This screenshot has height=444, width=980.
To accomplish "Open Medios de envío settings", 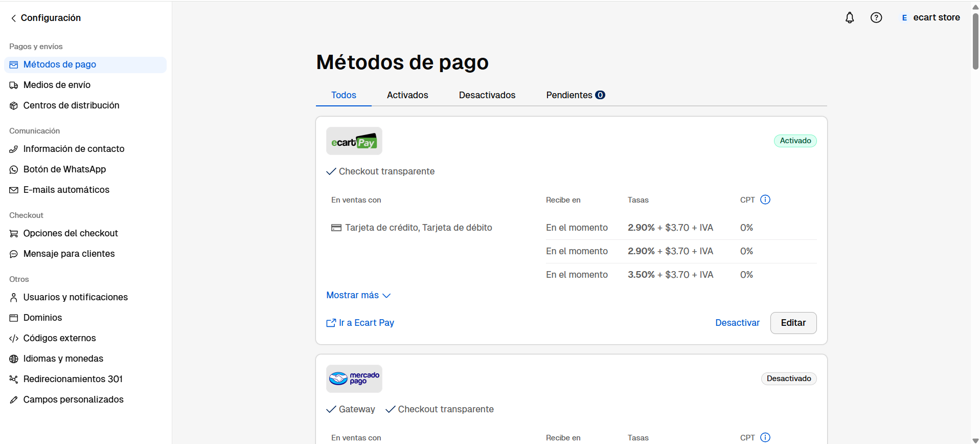I will click(x=85, y=85).
